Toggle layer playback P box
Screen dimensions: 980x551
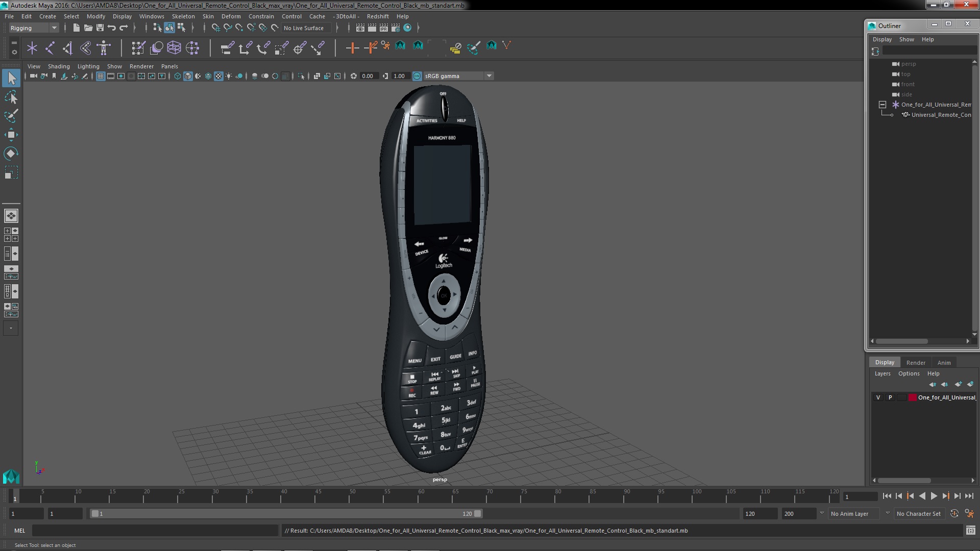pyautogui.click(x=890, y=397)
